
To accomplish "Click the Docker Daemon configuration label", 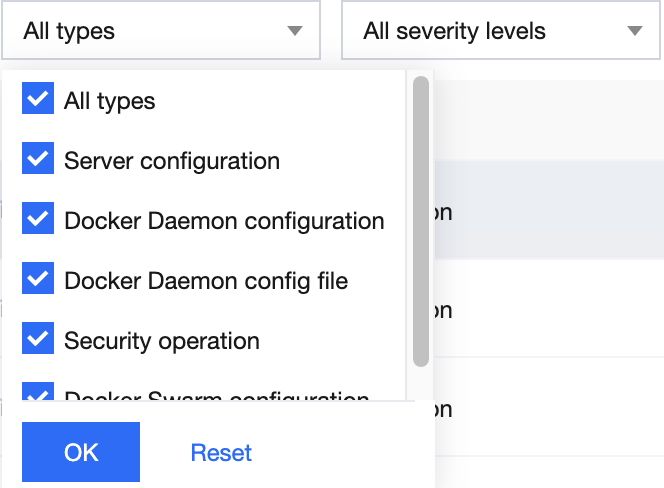I will pos(224,220).
